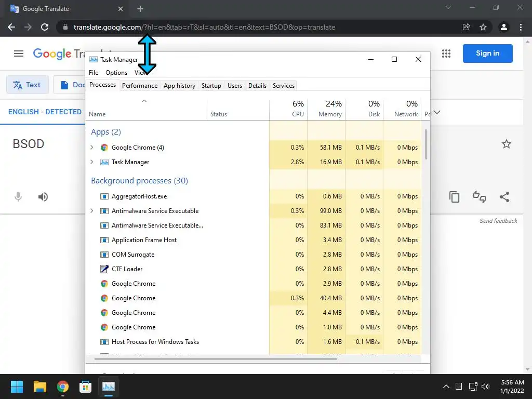Click the Task Manager horizontal scrollbar
Screen dimensions: 532x399
(216, 358)
